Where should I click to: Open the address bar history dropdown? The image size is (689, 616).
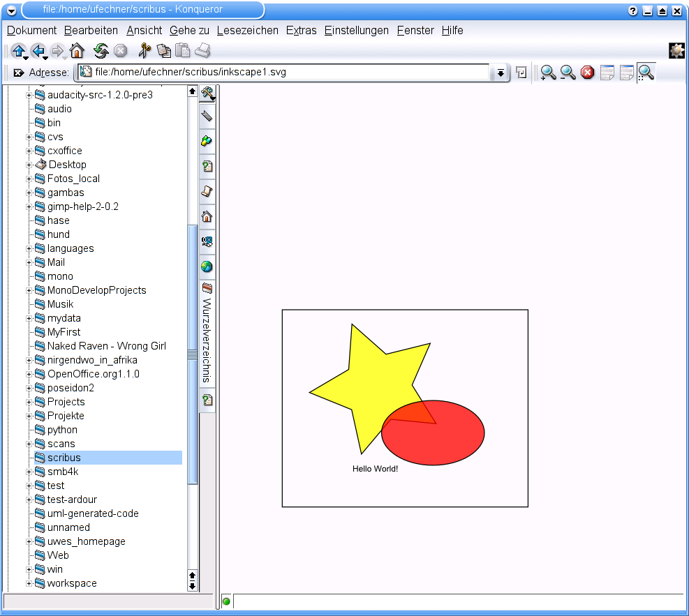(x=501, y=73)
